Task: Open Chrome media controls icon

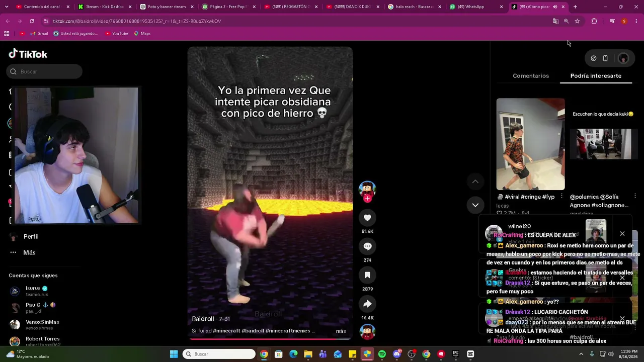Action: coord(612,21)
